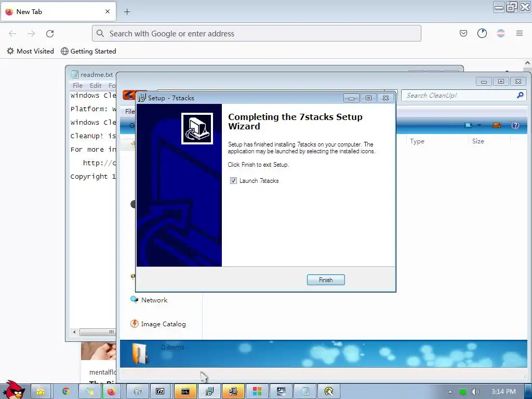Viewport: 532px width, 399px height.
Task: Open the File menu in readme.txt Notepad
Action: click(x=77, y=86)
